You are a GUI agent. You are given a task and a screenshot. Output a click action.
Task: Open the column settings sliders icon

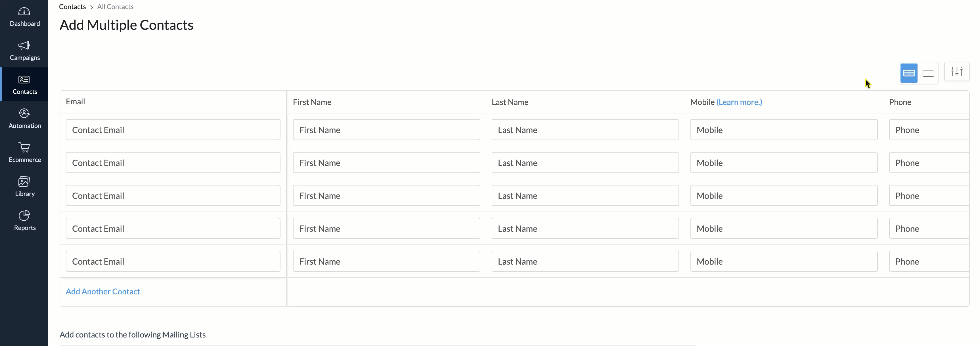point(956,71)
